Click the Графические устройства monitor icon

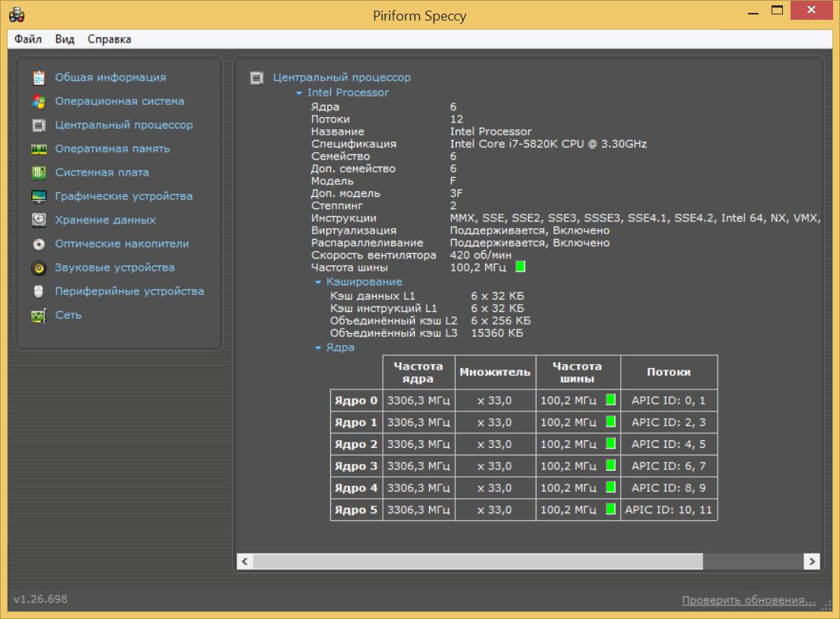point(39,196)
